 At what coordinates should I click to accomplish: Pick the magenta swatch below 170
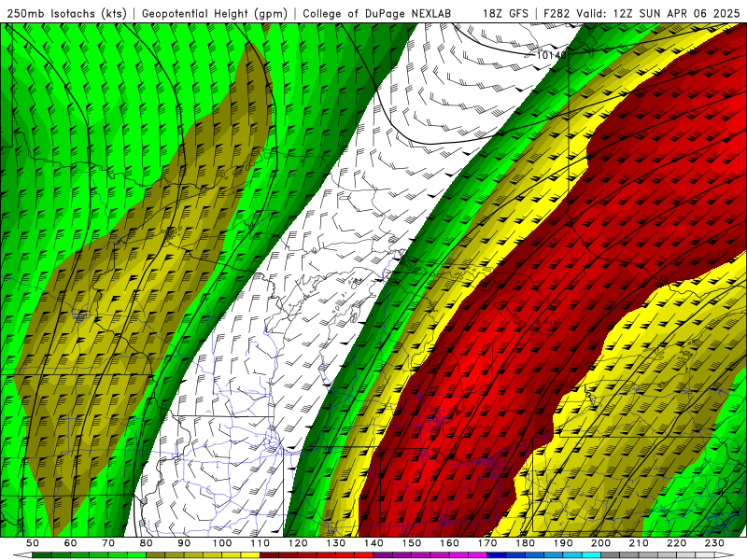(x=477, y=555)
